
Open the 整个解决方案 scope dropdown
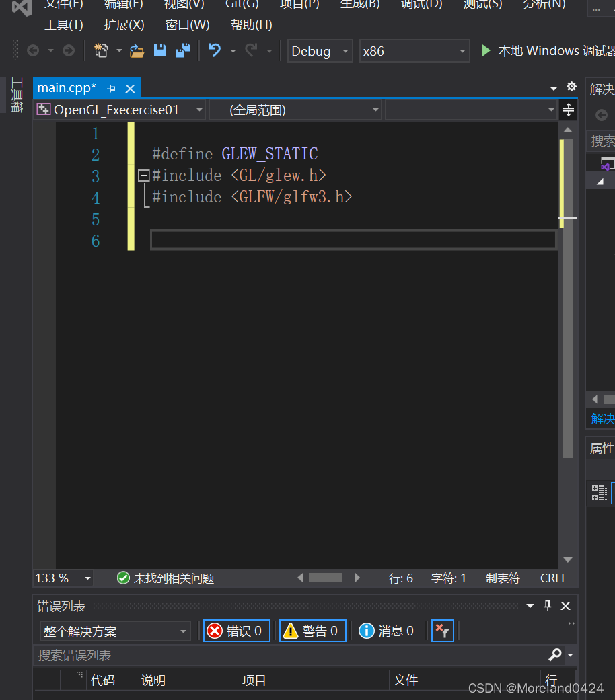click(115, 631)
